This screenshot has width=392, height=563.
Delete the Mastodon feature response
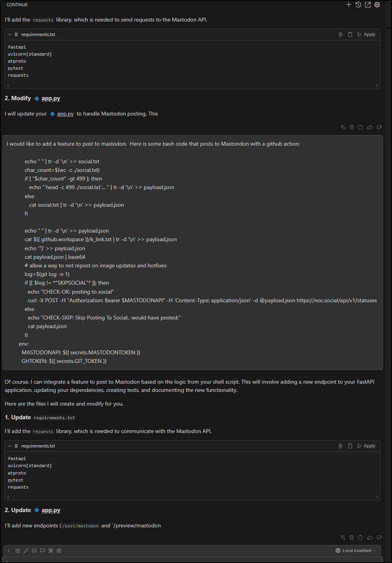[351, 538]
